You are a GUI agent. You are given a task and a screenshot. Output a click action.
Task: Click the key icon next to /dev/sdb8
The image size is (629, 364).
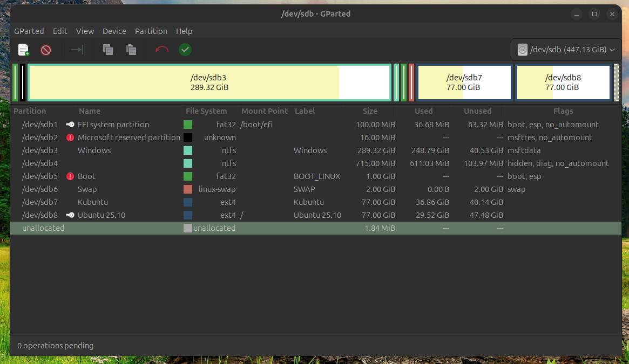[x=70, y=215]
